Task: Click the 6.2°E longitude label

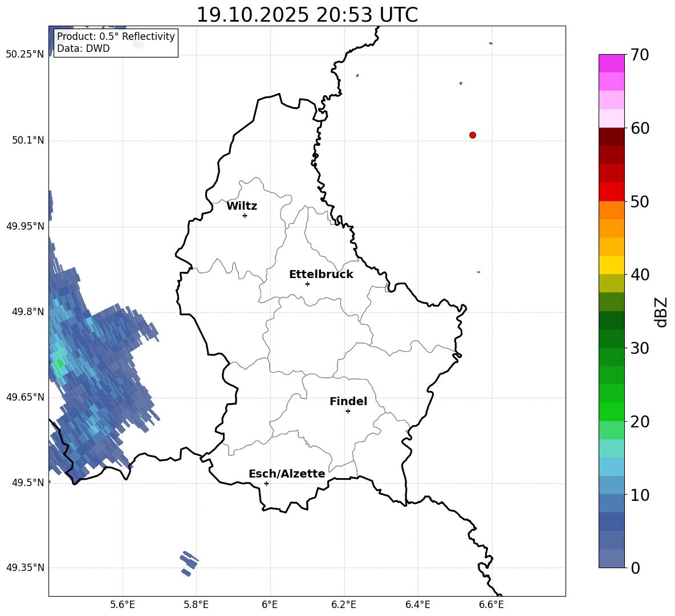Action: (x=344, y=605)
